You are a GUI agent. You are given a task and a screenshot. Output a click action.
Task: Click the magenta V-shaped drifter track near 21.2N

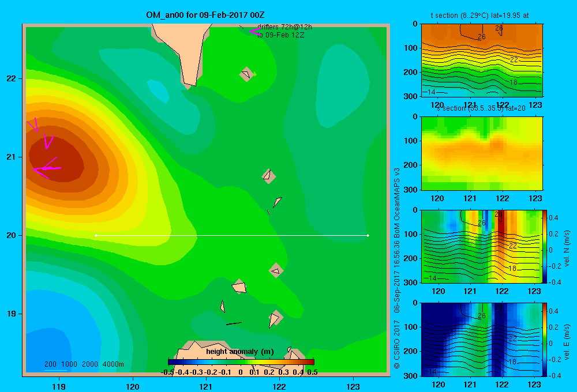[48, 142]
